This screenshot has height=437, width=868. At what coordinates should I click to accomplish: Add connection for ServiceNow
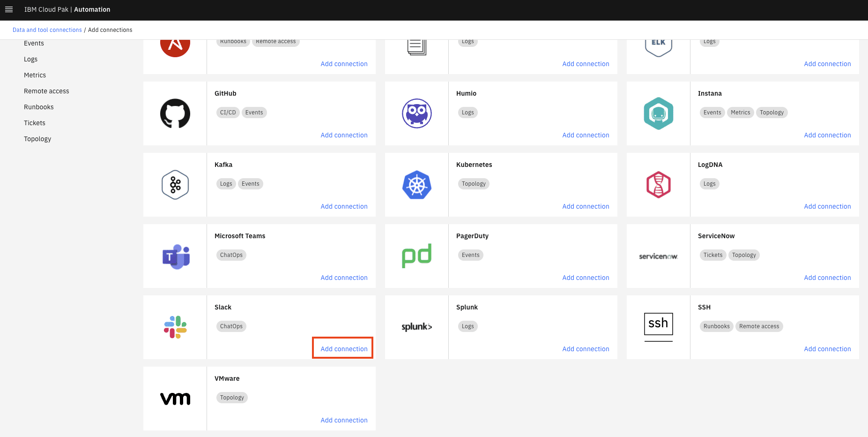[828, 278]
